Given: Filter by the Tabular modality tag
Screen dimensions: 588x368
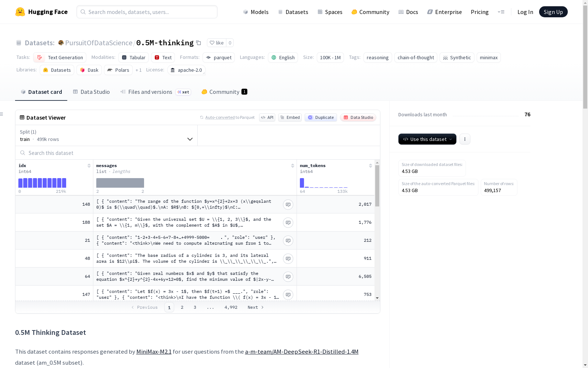Looking at the screenshot, I should coord(134,57).
